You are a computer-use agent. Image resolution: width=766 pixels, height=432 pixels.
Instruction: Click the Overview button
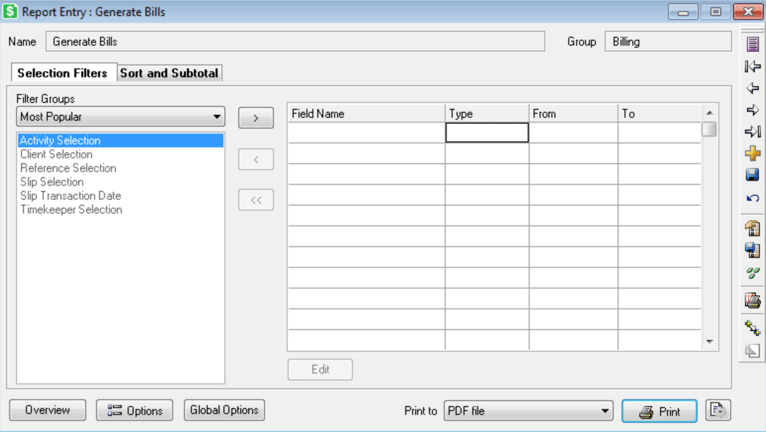point(47,410)
